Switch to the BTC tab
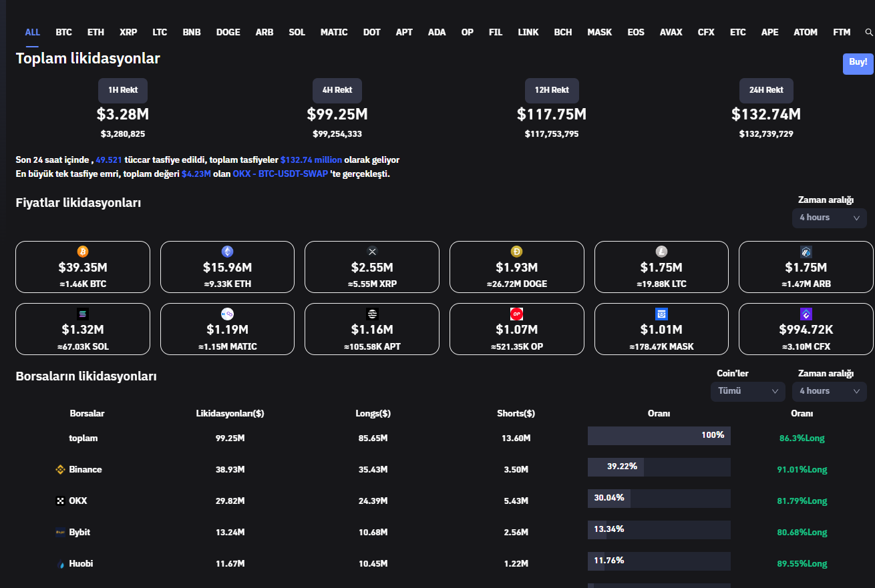Viewport: 875px width, 588px height. [x=63, y=32]
